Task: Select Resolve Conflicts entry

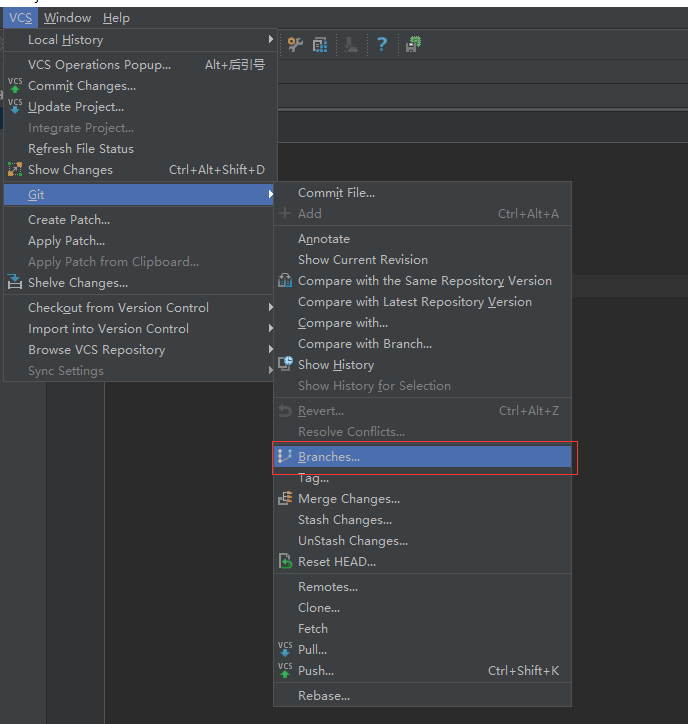Action: pos(422,432)
